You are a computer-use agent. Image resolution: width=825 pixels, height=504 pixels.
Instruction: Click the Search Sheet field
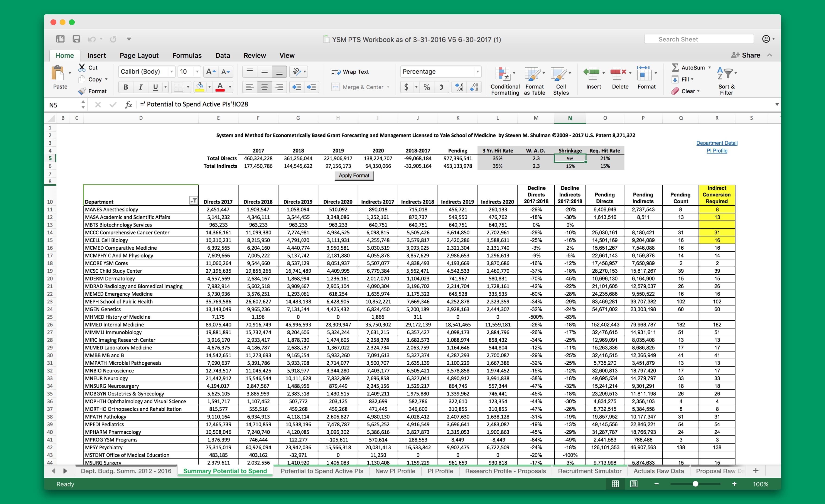coord(699,39)
